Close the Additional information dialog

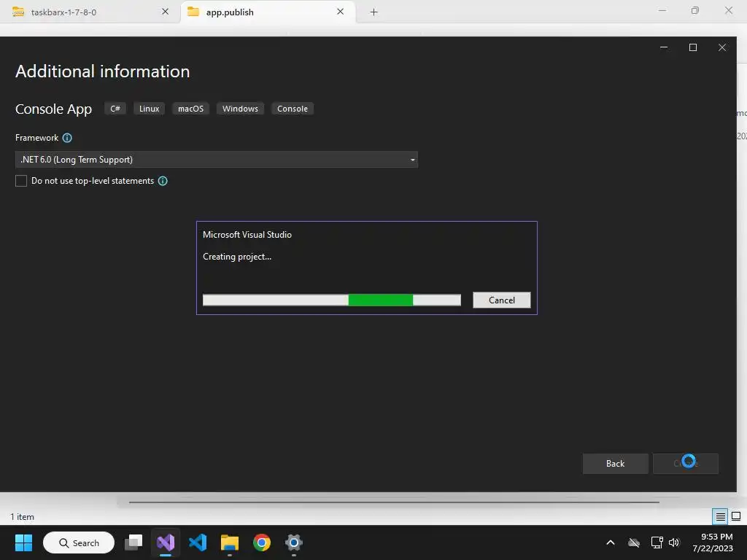coord(722,47)
